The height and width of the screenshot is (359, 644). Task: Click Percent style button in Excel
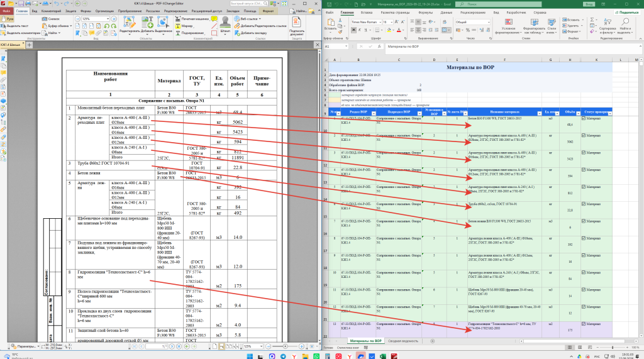467,30
